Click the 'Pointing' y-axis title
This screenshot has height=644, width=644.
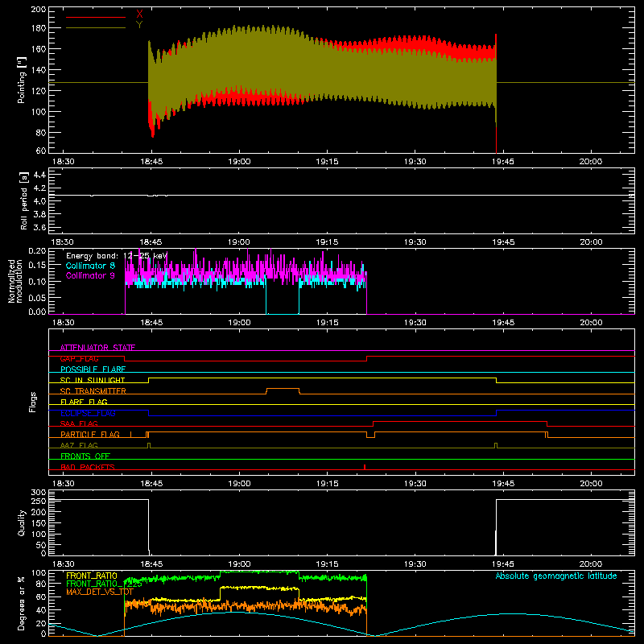(22, 80)
